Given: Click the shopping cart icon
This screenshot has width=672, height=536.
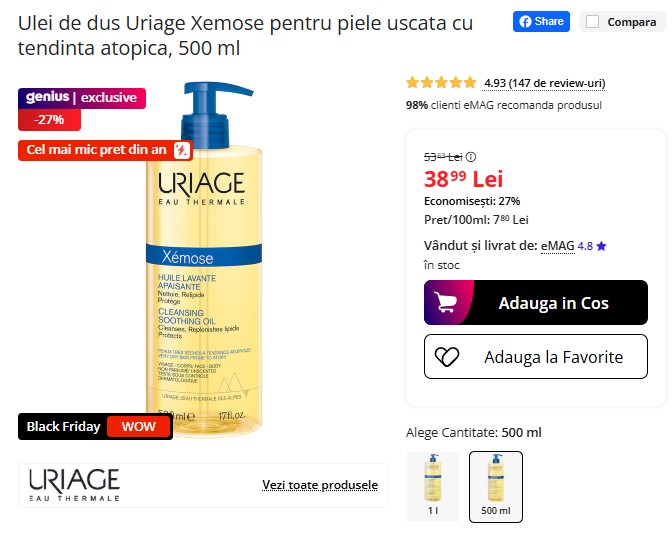Looking at the screenshot, I should click(445, 302).
